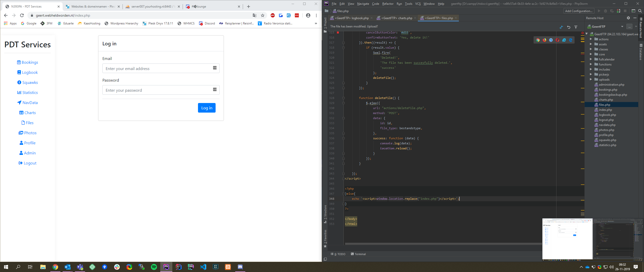This screenshot has width=644, height=272.
Task: Open the GeertFTP server dropdown
Action: 622,26
